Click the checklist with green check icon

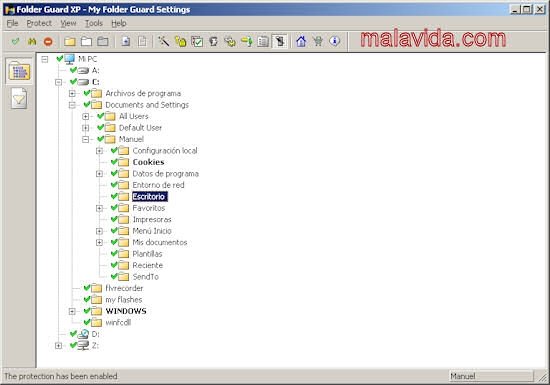point(197,42)
